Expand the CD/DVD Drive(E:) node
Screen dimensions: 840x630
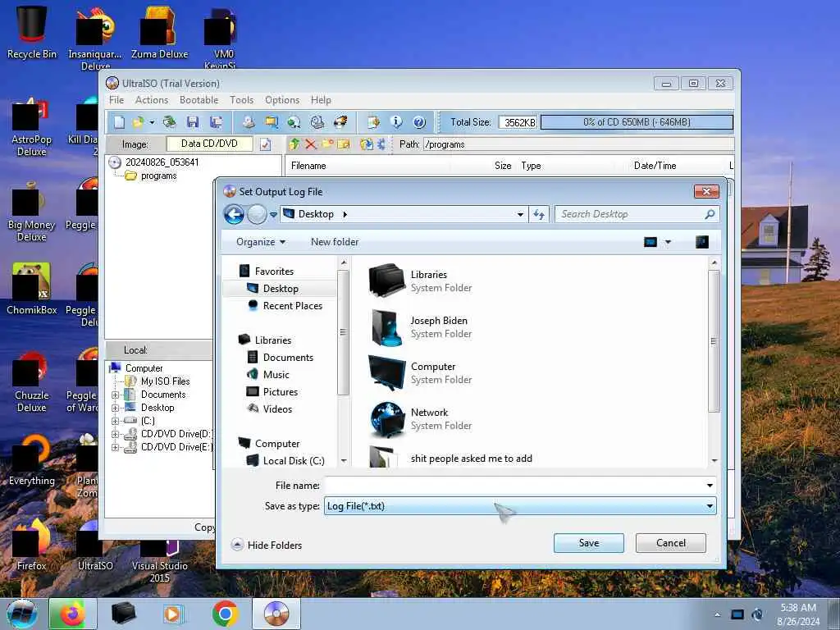[115, 447]
